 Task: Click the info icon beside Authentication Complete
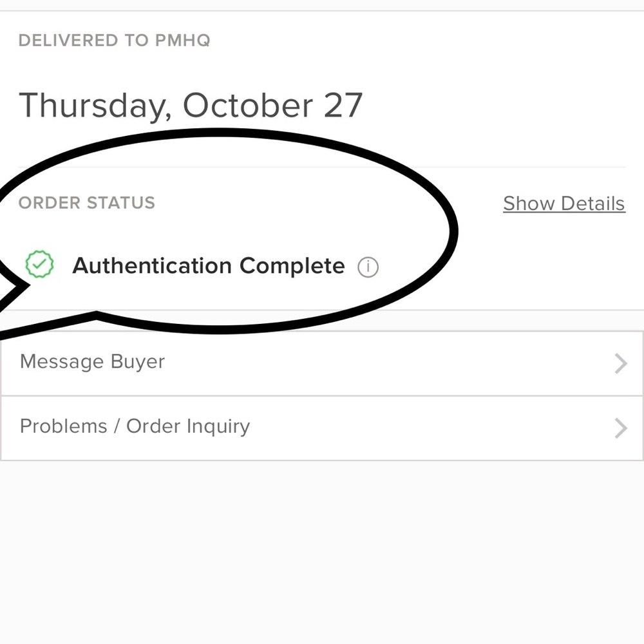point(368,267)
